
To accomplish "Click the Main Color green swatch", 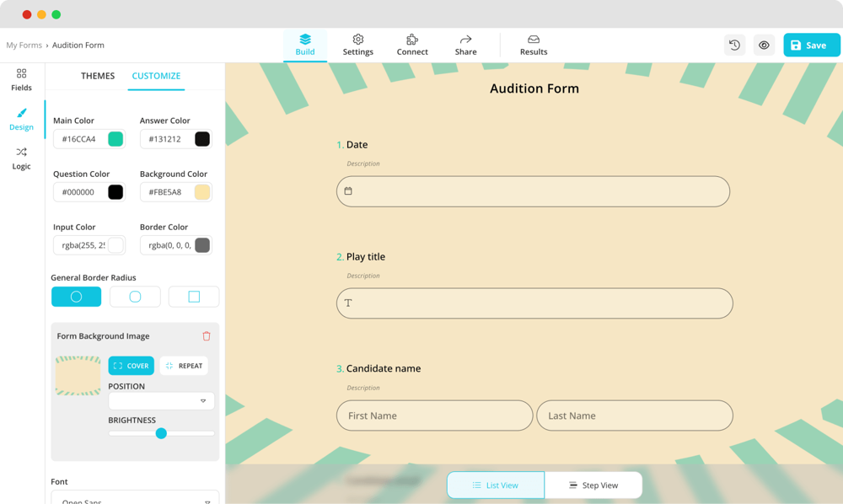I will 115,139.
